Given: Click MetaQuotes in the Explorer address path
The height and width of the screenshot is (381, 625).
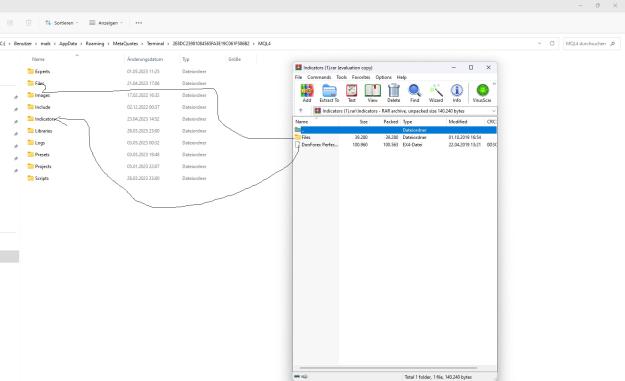Looking at the screenshot, I should pyautogui.click(x=126, y=43).
